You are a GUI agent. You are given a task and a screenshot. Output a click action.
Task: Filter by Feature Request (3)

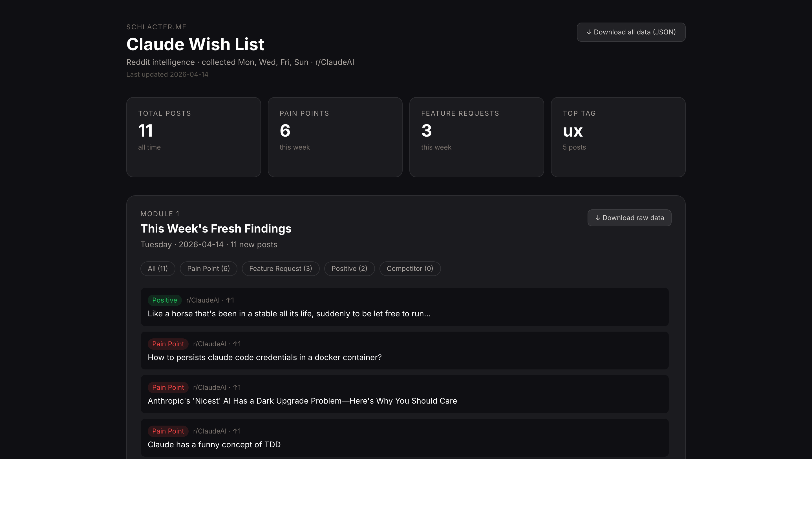281,268
